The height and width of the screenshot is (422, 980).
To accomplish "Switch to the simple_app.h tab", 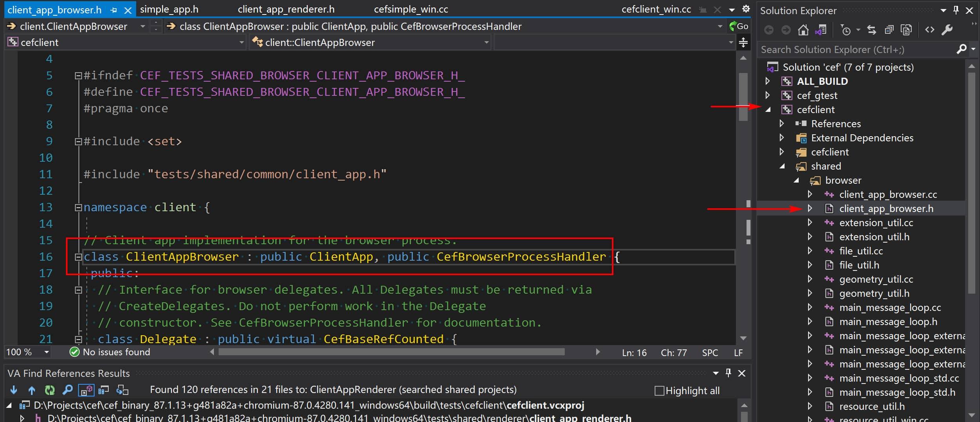I will tap(169, 9).
